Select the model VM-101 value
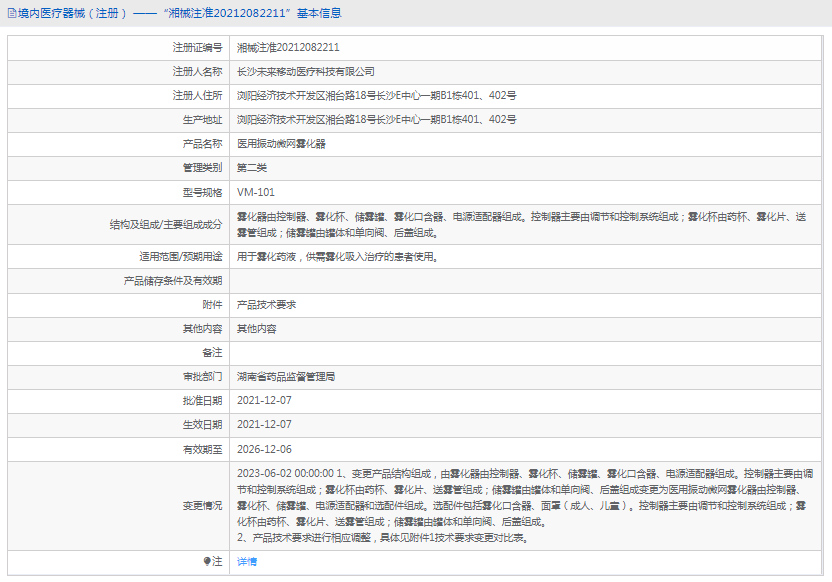Image resolution: width=832 pixels, height=582 pixels. coord(256,193)
